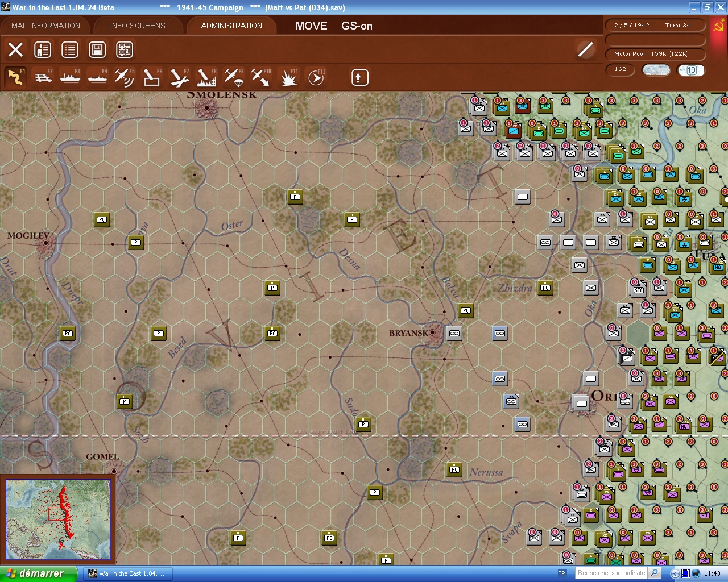Screen dimensions: 728x582
Task: Click War in the East taskbar button
Action: pos(127,573)
